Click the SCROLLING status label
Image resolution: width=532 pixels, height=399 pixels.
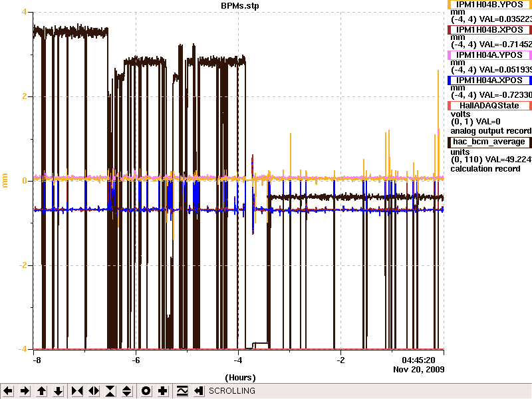232,391
